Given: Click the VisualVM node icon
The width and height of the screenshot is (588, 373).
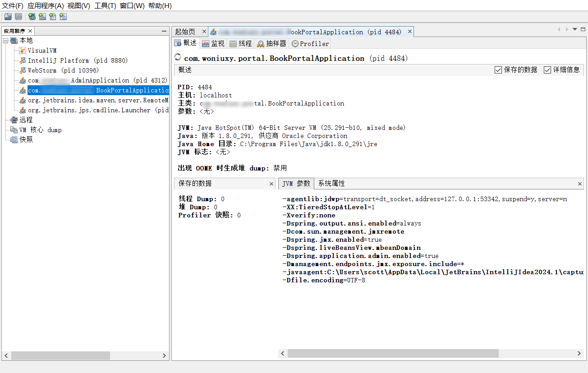Looking at the screenshot, I should coord(23,51).
